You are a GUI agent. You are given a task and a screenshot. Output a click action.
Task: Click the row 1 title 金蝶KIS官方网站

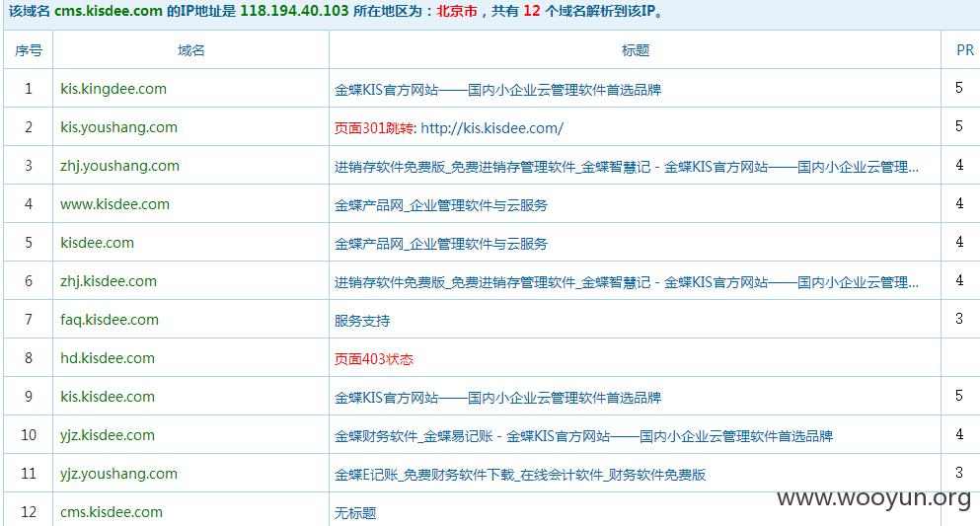tap(497, 90)
